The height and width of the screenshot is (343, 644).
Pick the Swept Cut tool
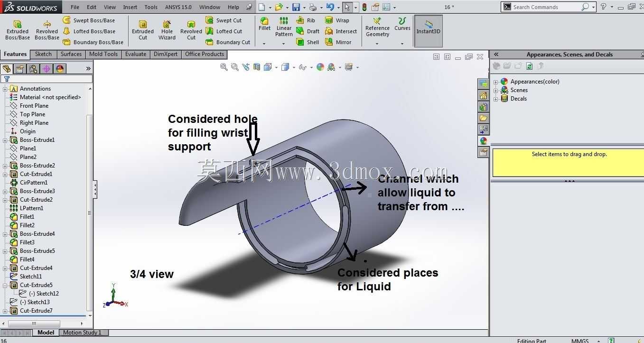click(x=224, y=20)
